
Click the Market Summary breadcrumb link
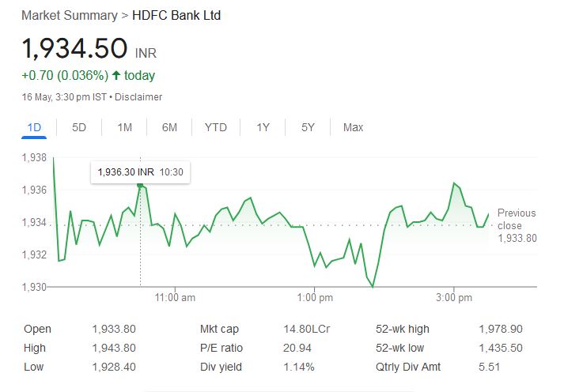(x=66, y=16)
